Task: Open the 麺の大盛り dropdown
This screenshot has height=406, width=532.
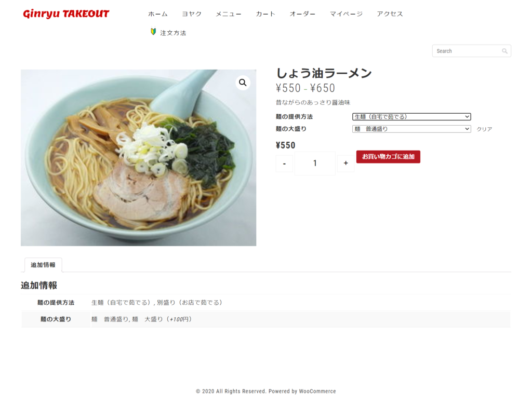Action: click(x=411, y=129)
